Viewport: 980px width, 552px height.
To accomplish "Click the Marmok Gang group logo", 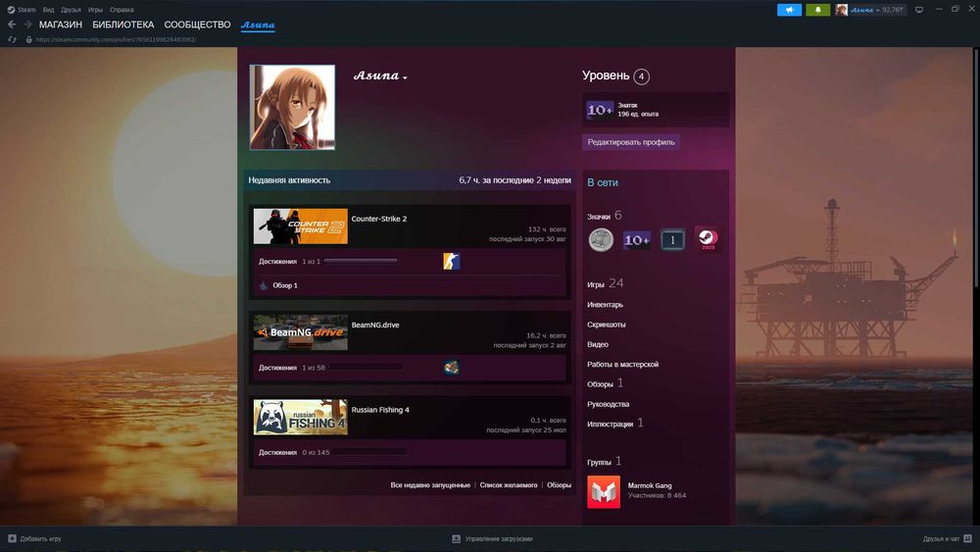I will coord(604,492).
